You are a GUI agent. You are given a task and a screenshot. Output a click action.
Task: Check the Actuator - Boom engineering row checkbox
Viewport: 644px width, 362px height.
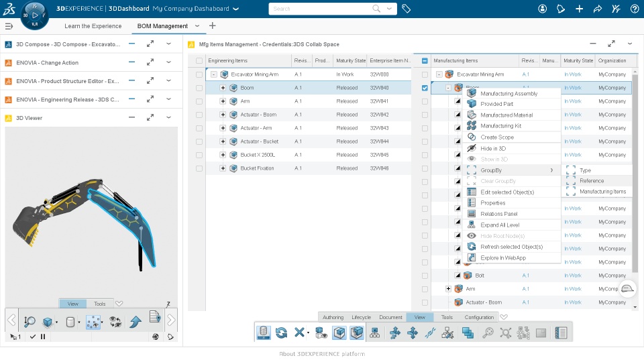click(199, 115)
